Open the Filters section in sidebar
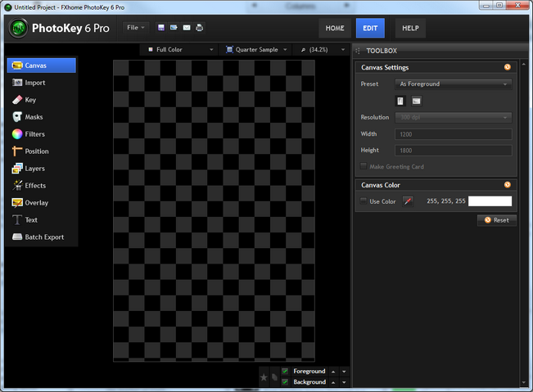The image size is (533, 392). point(42,134)
